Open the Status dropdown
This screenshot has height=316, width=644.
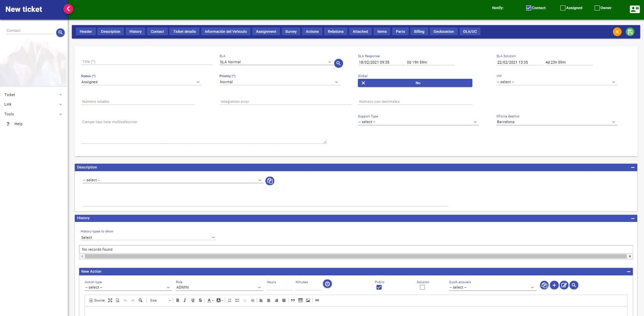coord(141,82)
